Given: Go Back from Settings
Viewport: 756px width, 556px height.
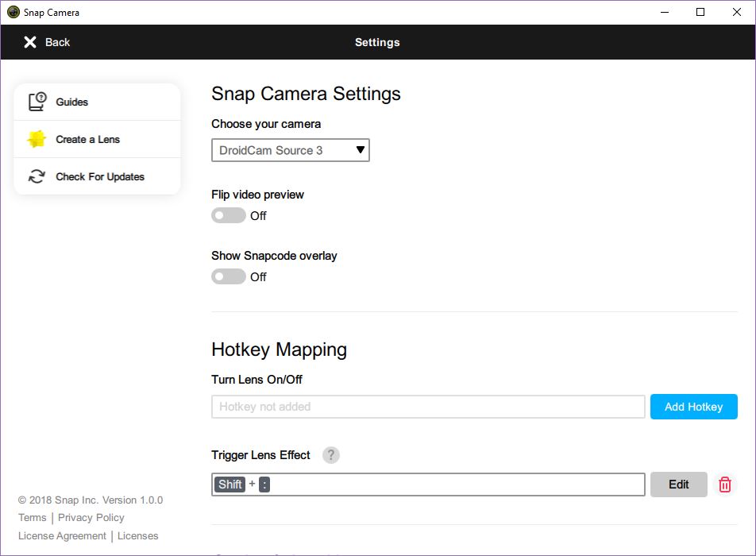Looking at the screenshot, I should point(47,42).
